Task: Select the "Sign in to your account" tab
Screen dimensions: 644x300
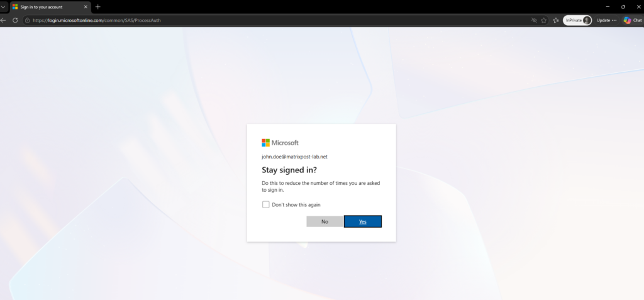Action: pos(50,7)
